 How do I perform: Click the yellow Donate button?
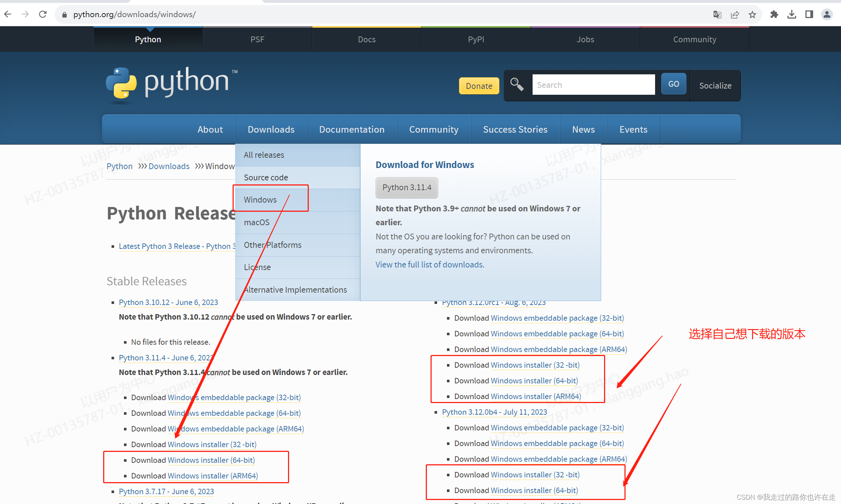point(479,86)
